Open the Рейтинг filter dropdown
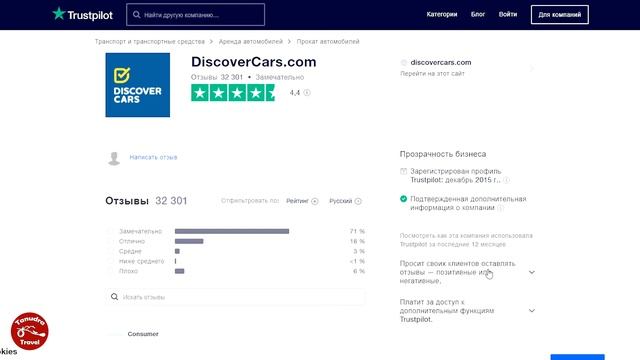 coord(302,201)
